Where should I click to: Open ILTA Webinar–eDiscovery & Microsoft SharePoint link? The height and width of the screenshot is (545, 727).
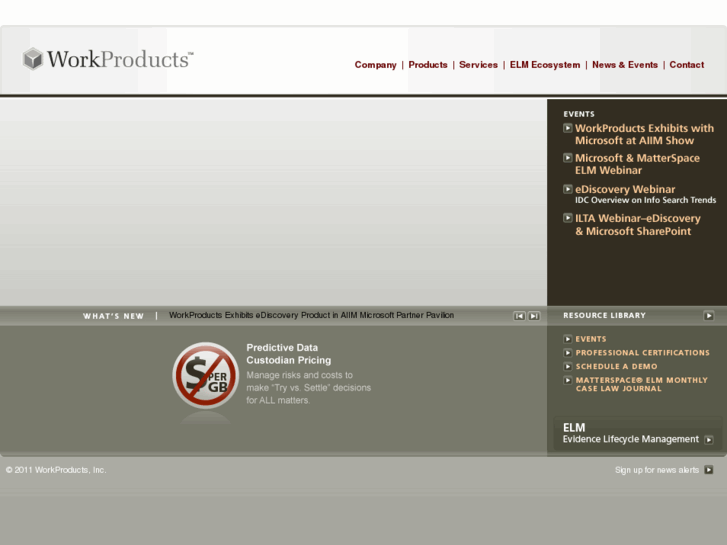click(638, 224)
